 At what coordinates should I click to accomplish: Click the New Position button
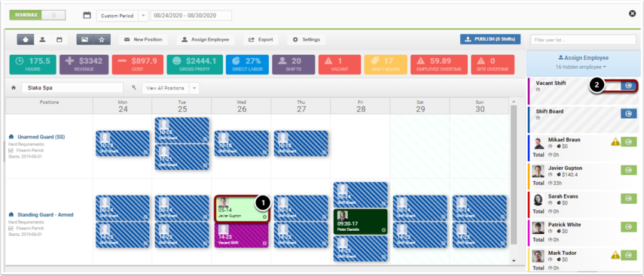tap(143, 40)
